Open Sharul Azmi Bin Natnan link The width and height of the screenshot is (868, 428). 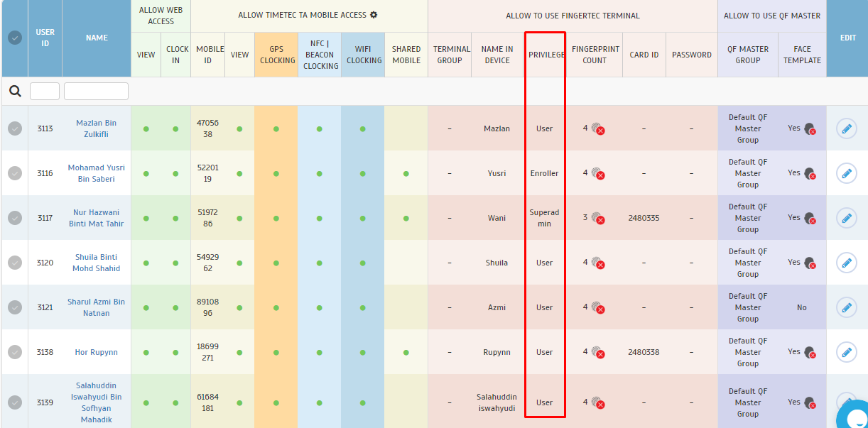tap(97, 307)
